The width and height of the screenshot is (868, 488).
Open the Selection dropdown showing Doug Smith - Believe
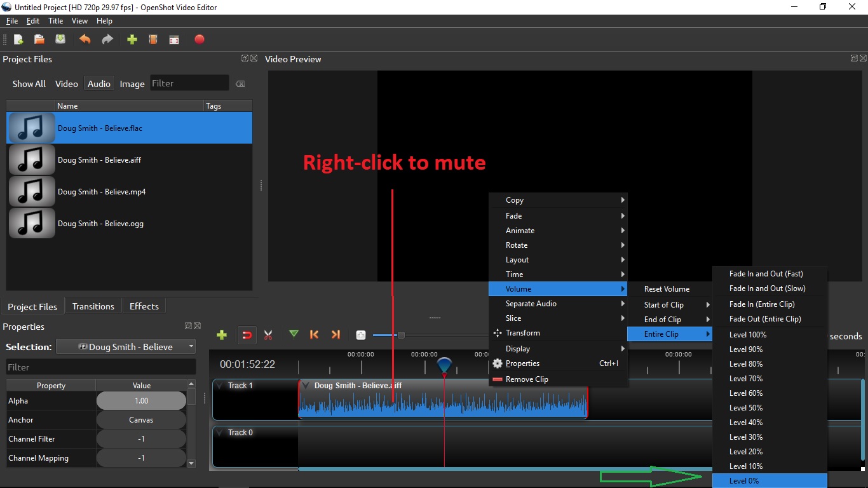pos(126,346)
